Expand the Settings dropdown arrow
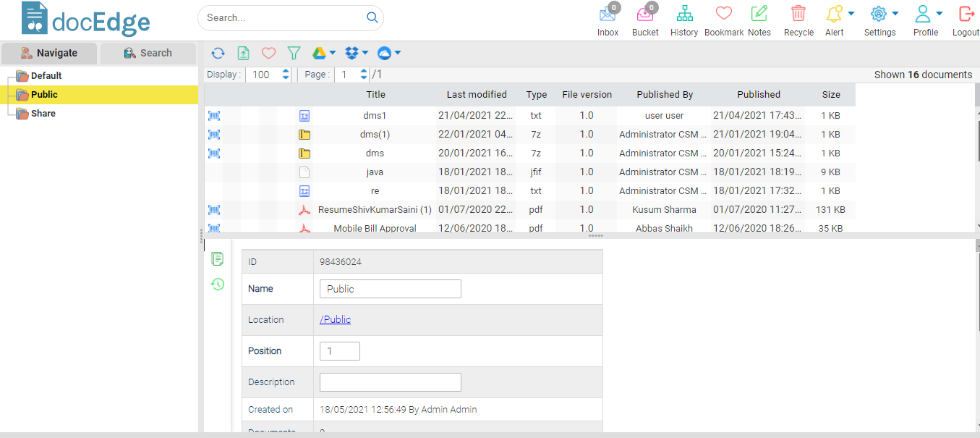Viewport: 980px width, 438px height. click(x=895, y=13)
